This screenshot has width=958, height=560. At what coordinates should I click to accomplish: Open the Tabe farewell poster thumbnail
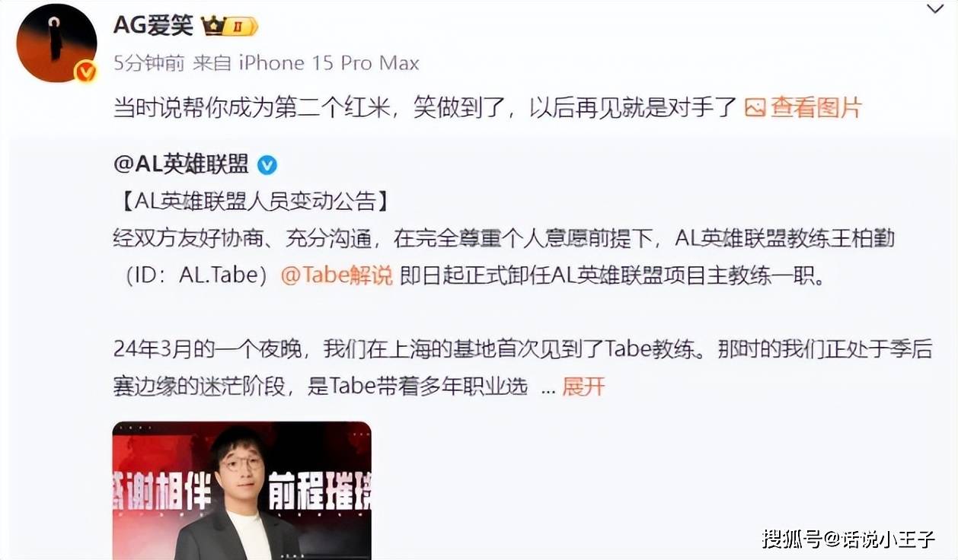[x=242, y=491]
